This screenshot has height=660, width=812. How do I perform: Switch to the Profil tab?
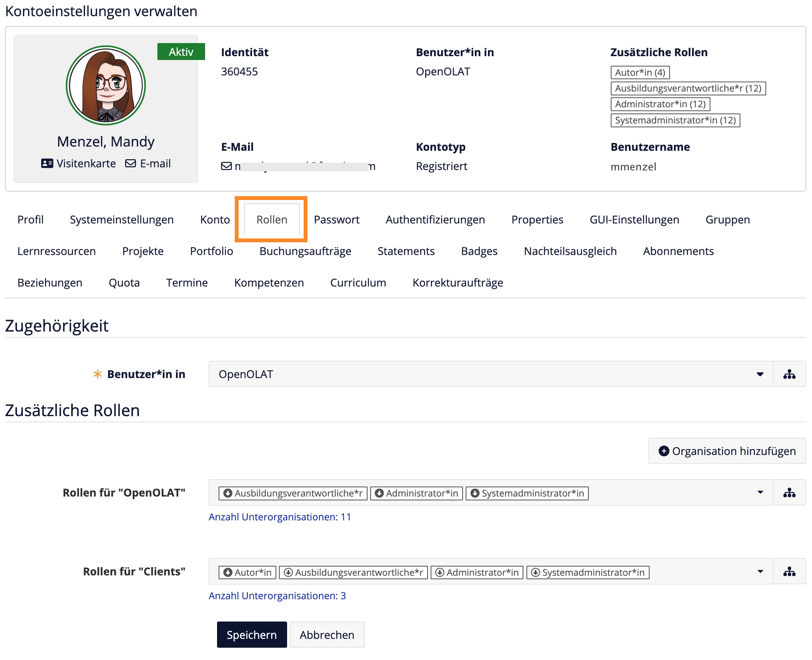click(30, 220)
